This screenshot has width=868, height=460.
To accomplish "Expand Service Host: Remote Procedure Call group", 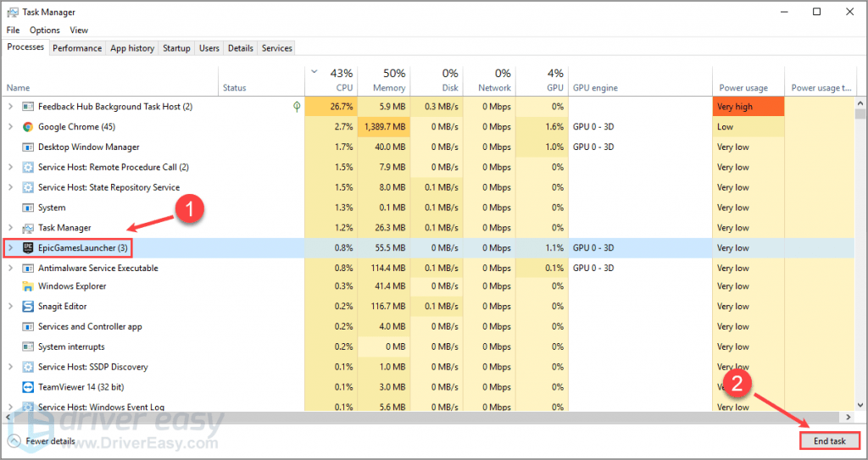I will 10,167.
